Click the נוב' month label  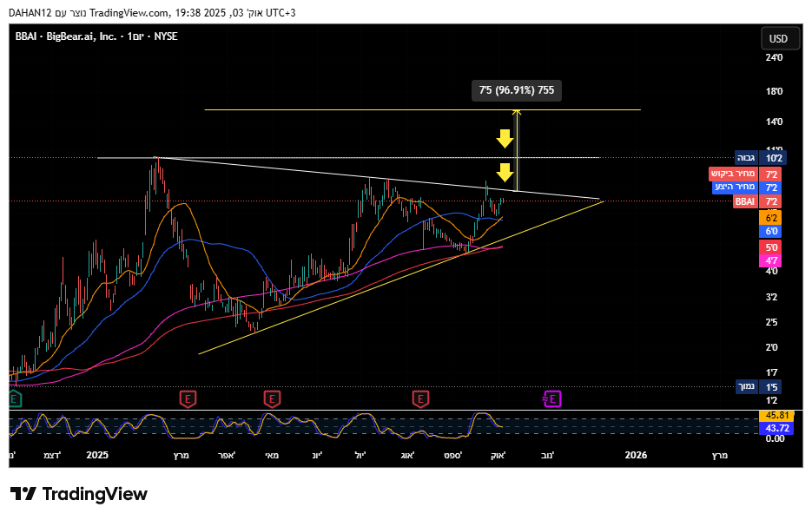click(547, 455)
